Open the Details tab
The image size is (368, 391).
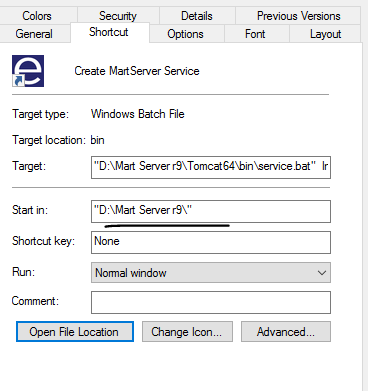tap(197, 16)
